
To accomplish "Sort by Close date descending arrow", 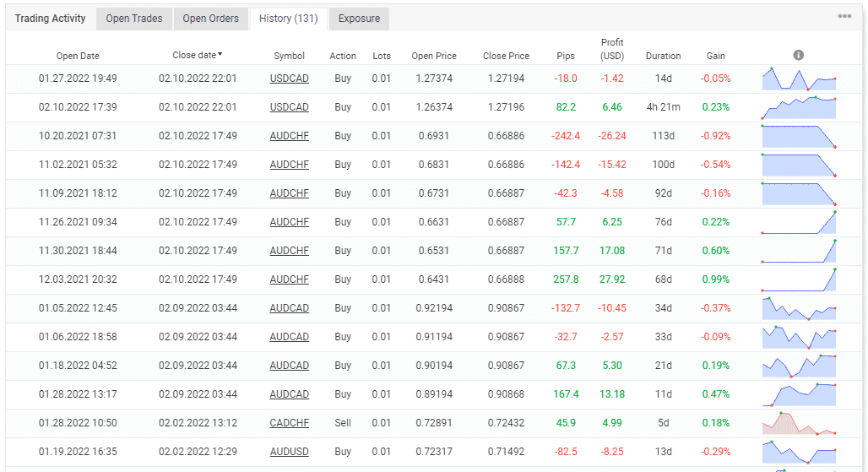I will pyautogui.click(x=220, y=54).
